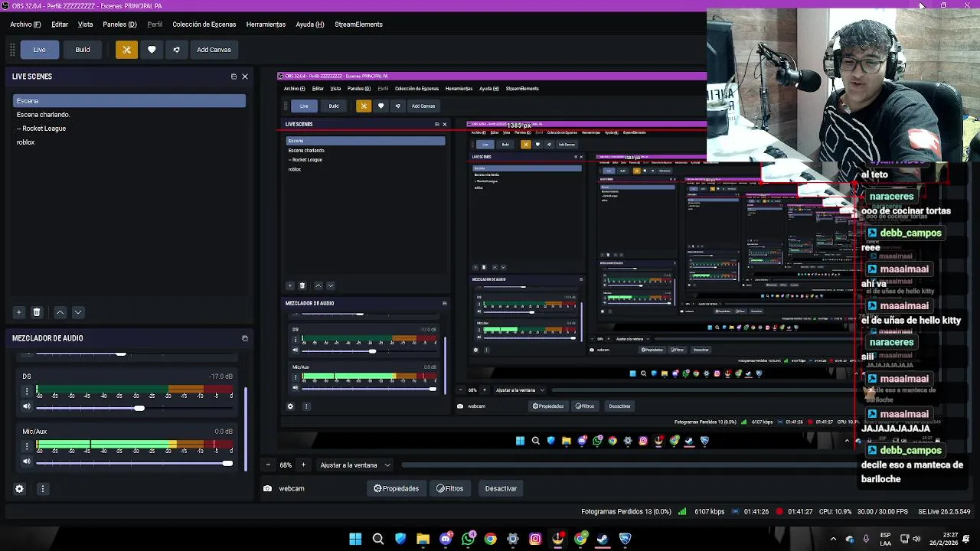The height and width of the screenshot is (551, 980).
Task: Adjust the DS volume slider
Action: tap(133, 408)
